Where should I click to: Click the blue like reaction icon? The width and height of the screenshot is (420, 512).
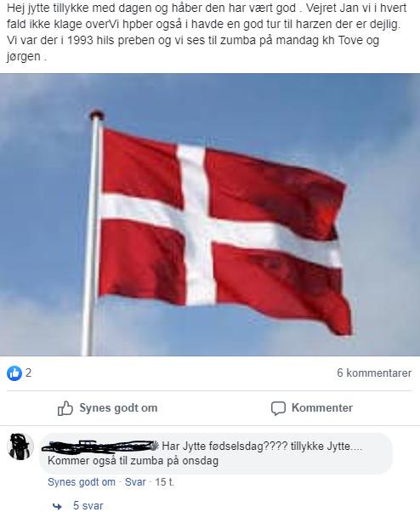click(14, 373)
